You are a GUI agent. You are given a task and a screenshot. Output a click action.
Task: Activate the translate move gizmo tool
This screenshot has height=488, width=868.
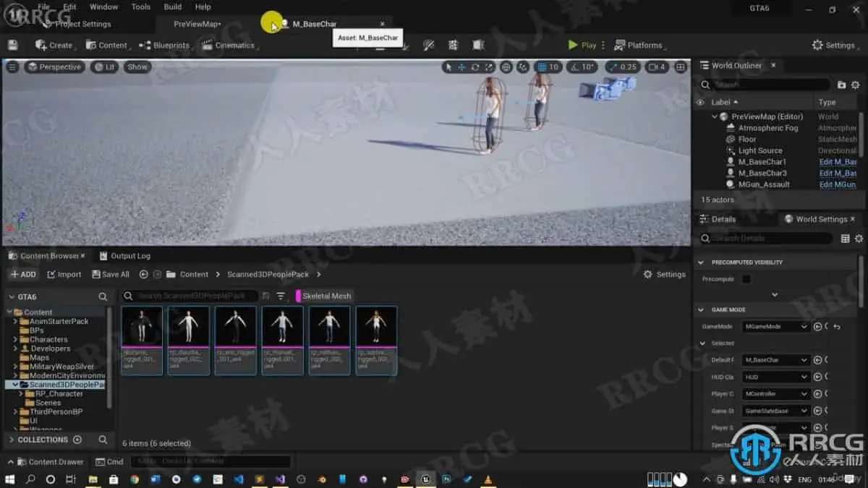coord(461,67)
